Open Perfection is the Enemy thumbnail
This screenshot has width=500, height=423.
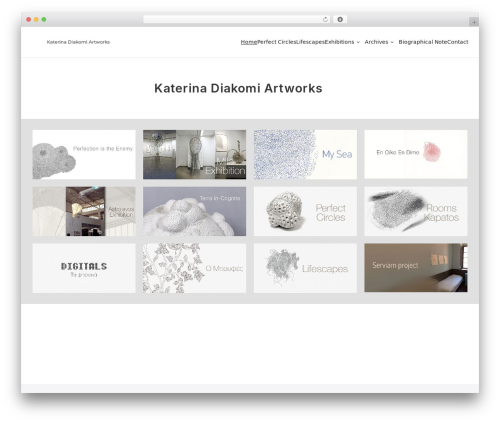[x=84, y=154]
